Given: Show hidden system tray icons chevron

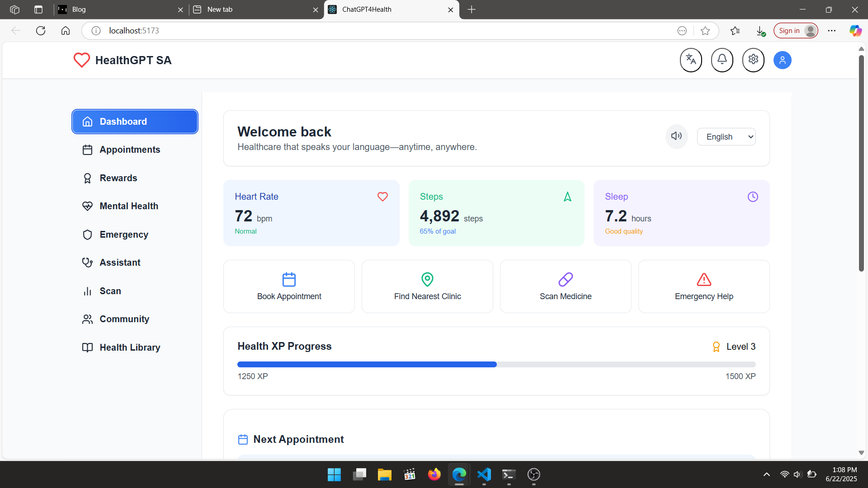Looking at the screenshot, I should click(767, 474).
